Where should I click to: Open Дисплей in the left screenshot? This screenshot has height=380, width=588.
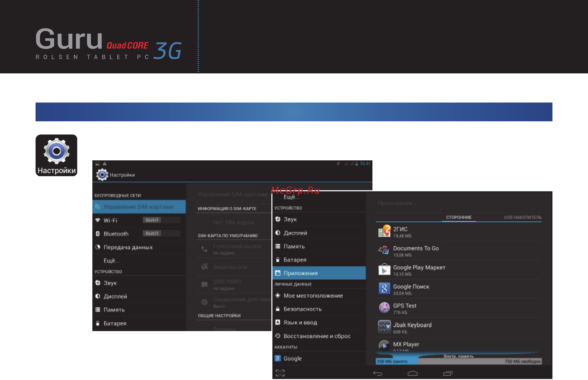pos(139,296)
